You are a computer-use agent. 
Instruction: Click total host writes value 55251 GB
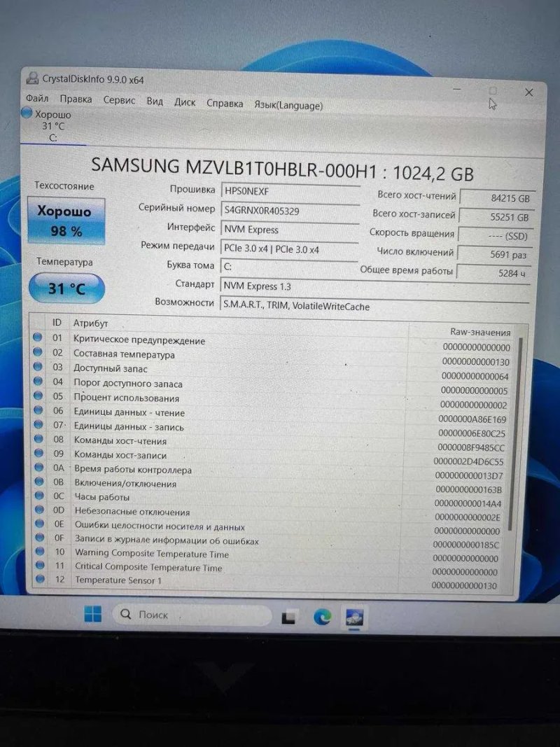pos(496,217)
